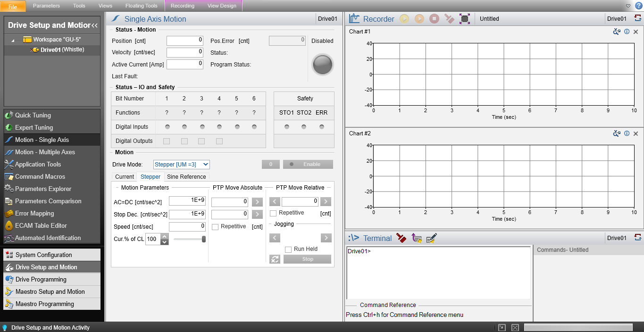
Task: Click the Recorder drive switch arrows icon
Action: (x=638, y=18)
